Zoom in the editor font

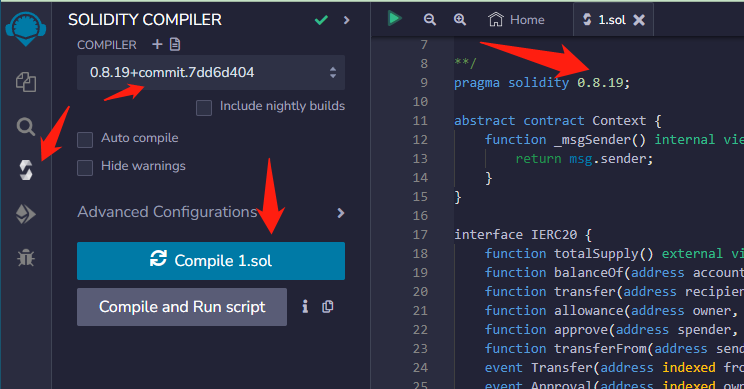click(459, 19)
